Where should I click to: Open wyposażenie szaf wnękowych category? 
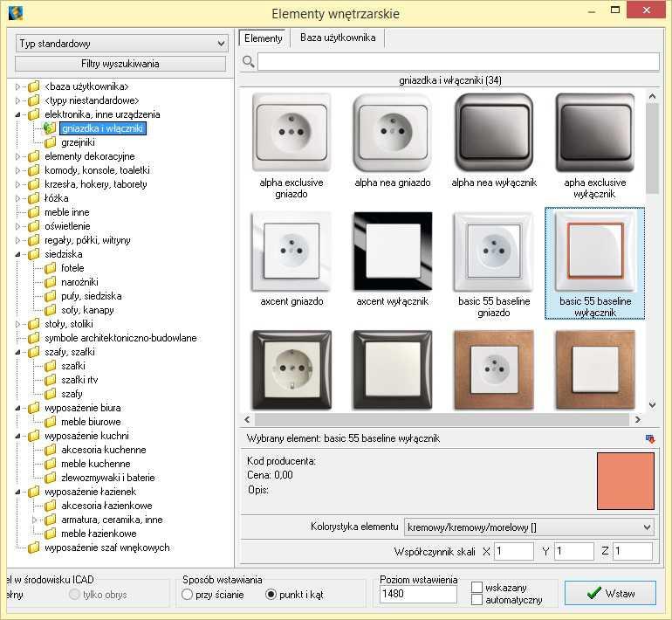(107, 548)
